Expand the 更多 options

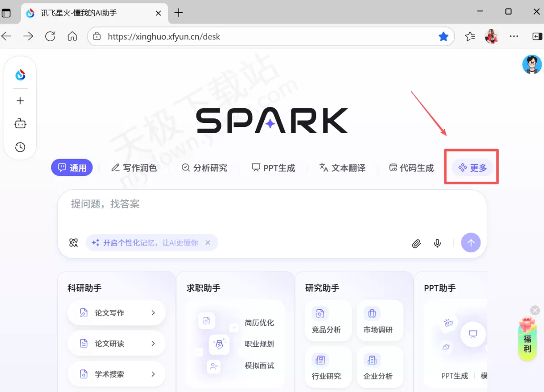point(472,168)
